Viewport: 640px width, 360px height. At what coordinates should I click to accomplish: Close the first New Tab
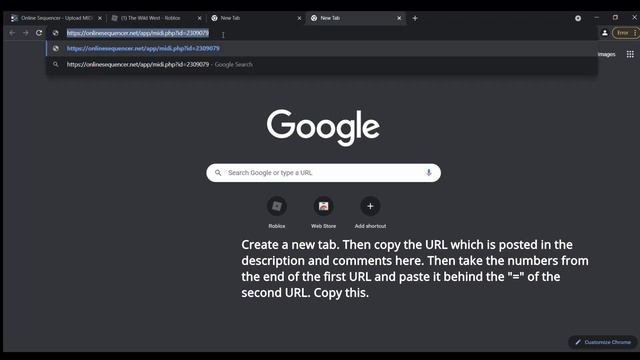pyautogui.click(x=299, y=18)
